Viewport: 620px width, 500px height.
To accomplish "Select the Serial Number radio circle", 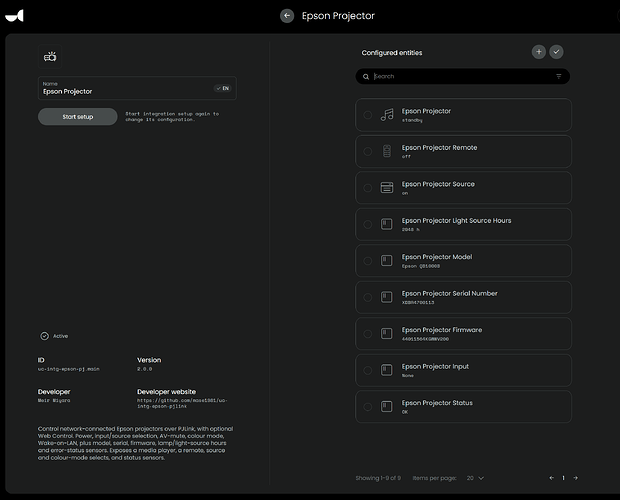I will (368, 297).
